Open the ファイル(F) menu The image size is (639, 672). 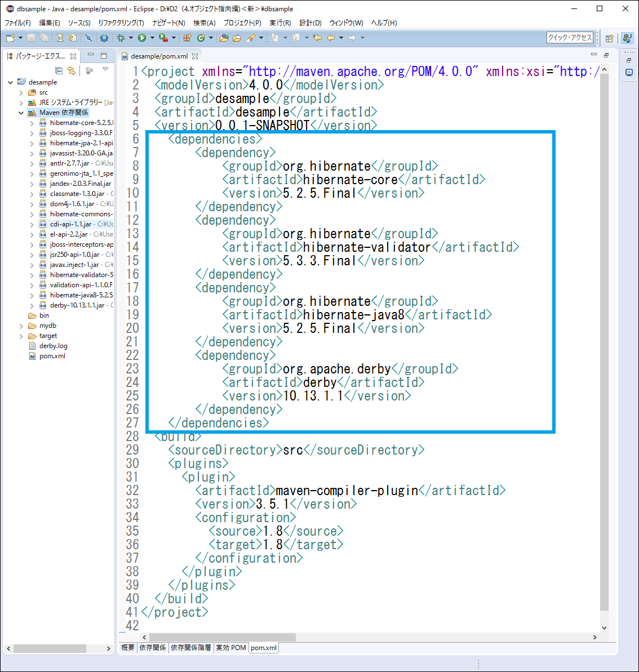[x=17, y=23]
